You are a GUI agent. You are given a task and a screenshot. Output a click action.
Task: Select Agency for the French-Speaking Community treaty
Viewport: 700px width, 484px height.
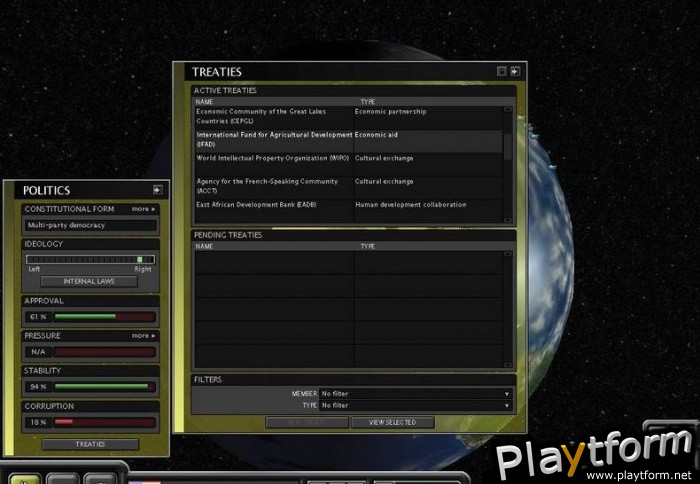tap(274, 186)
